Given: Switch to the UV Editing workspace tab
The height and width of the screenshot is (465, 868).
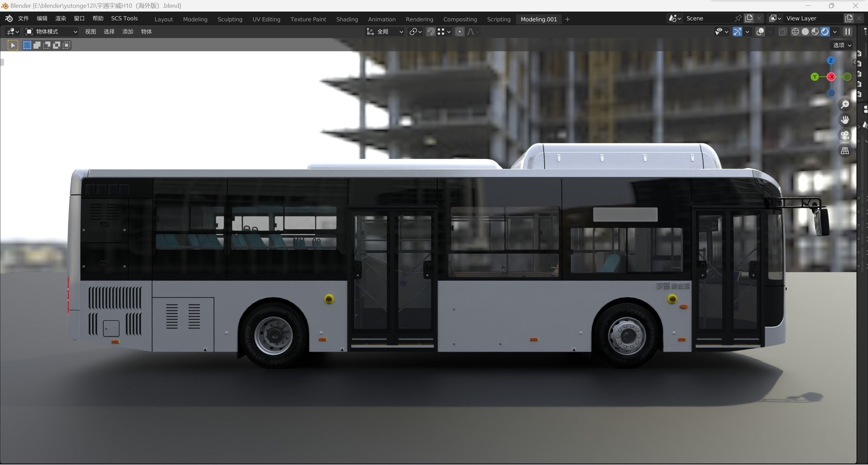Looking at the screenshot, I should [267, 19].
